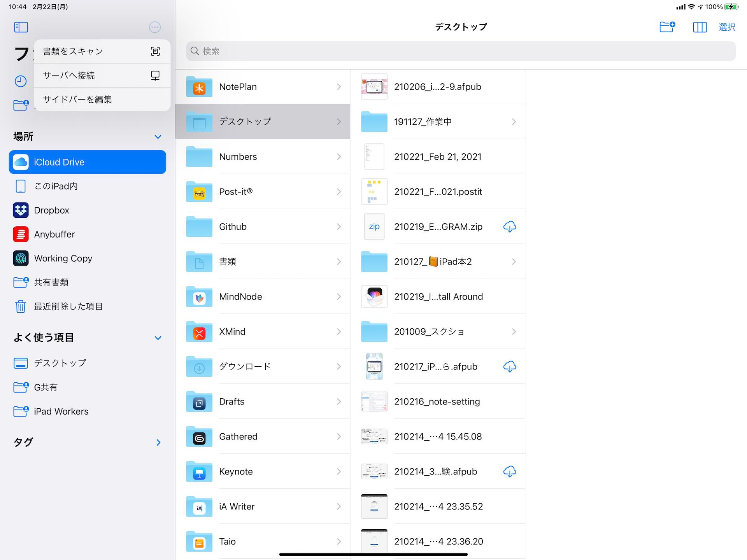Download 210219_E...GRAM.zip via cloud icon
Screen dimensions: 747x560
[510, 227]
